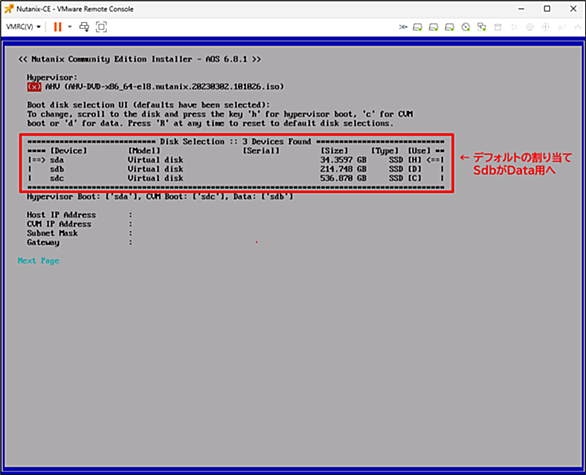Screen dimensions: 586x475
Task: Toggle the (x) AHV hypervisor selection
Action: [34, 87]
